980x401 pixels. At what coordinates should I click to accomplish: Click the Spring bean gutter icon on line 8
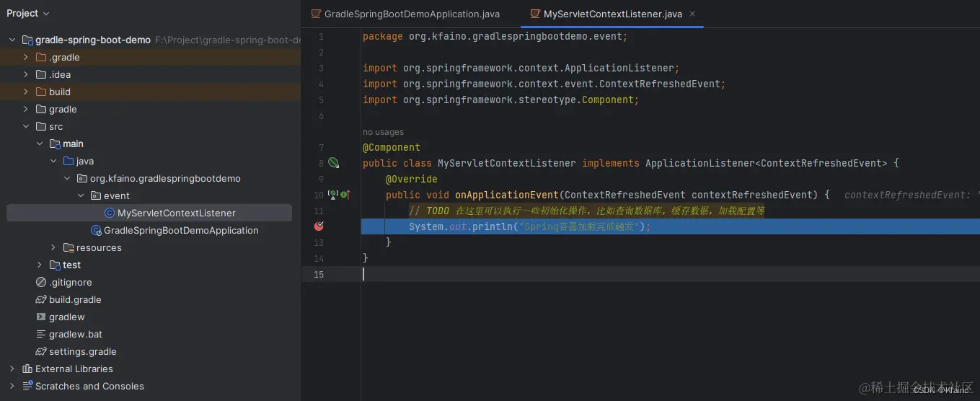[x=333, y=163]
